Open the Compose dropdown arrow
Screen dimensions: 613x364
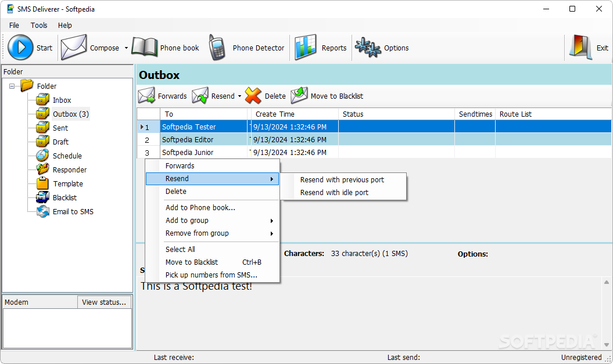coord(126,48)
